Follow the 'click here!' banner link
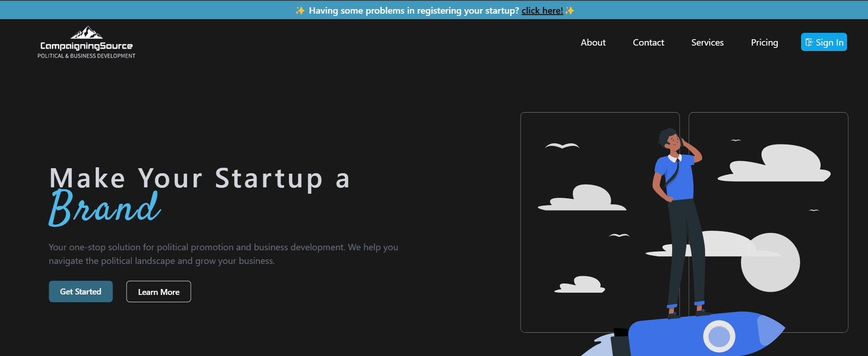This screenshot has height=356, width=868. point(542,10)
